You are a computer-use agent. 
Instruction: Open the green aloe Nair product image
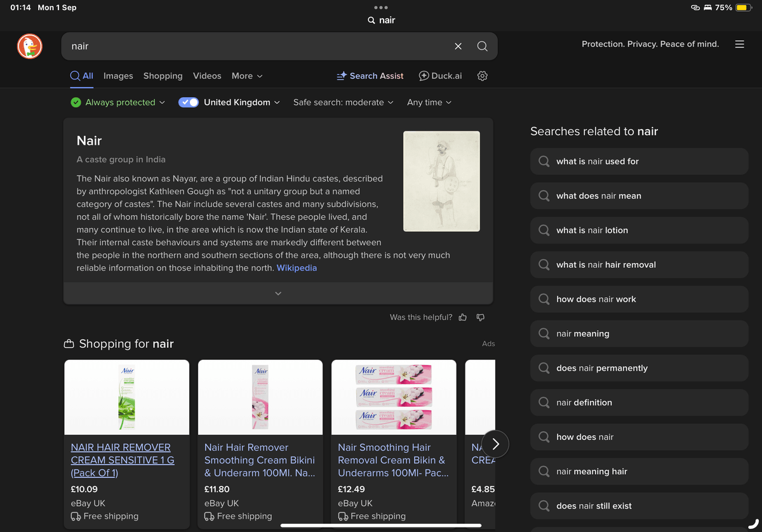(x=127, y=397)
